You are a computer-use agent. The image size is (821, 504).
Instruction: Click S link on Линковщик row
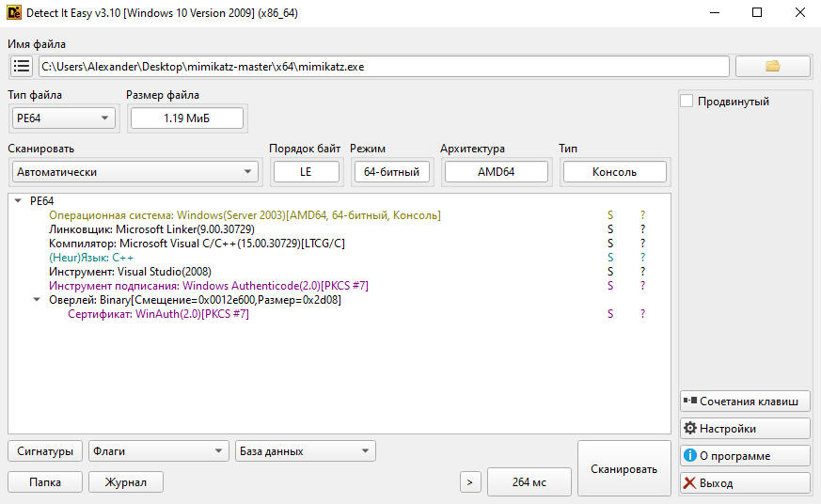(610, 229)
